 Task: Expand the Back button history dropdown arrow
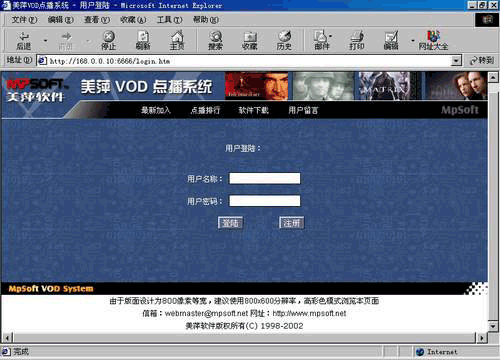point(46,40)
